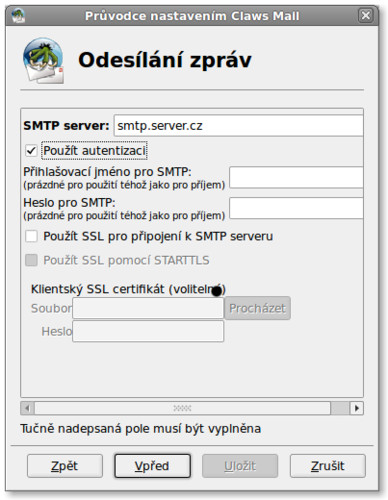Click the scrollbar right arrow

pos(357,408)
